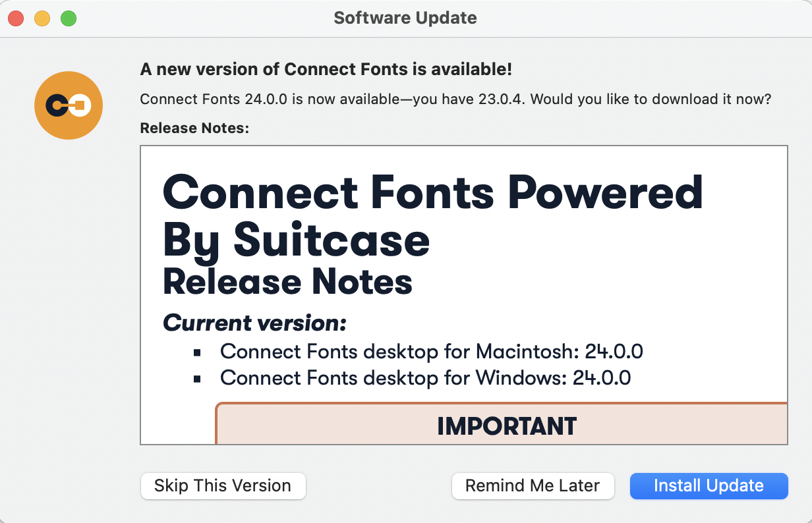Click the IMPORTANT banner in the release notes
Screen dimensions: 812x523
coord(506,426)
